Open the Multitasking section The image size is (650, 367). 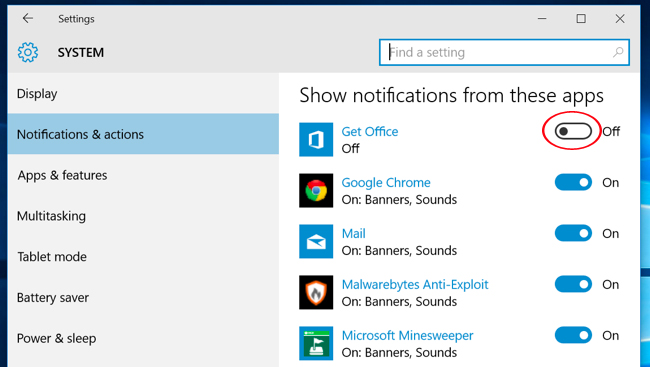pyautogui.click(x=143, y=216)
